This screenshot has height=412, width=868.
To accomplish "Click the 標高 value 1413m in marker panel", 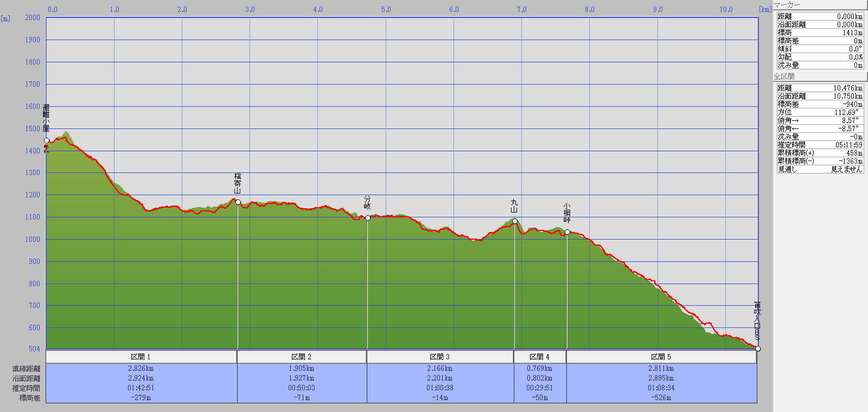I will [852, 33].
